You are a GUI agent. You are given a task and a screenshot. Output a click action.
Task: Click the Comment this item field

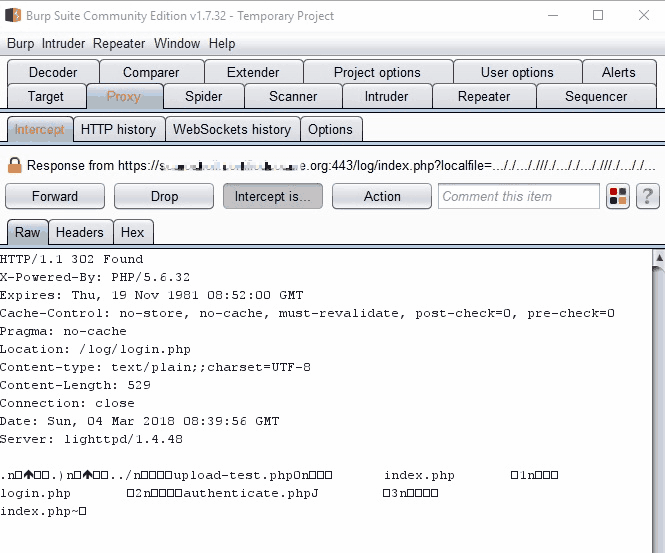(519, 196)
